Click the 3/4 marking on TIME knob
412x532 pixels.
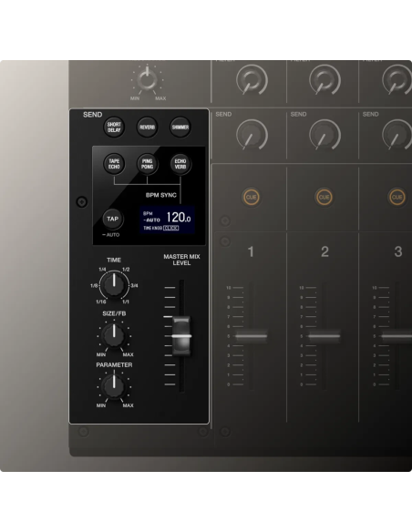pyautogui.click(x=134, y=286)
